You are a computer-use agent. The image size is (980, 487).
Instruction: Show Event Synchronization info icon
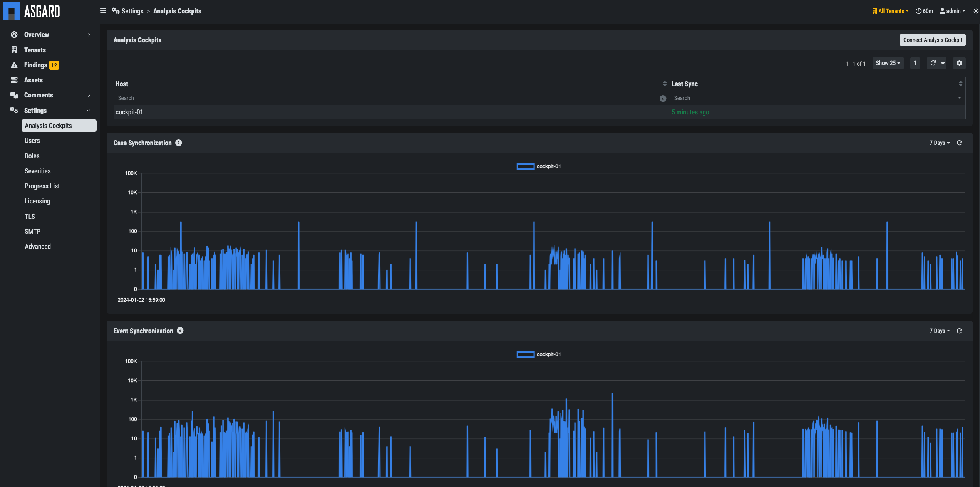click(180, 331)
